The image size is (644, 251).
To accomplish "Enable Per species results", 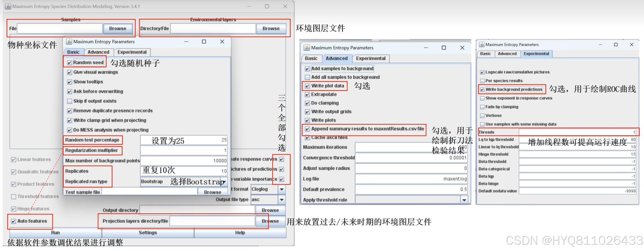I will [x=482, y=81].
